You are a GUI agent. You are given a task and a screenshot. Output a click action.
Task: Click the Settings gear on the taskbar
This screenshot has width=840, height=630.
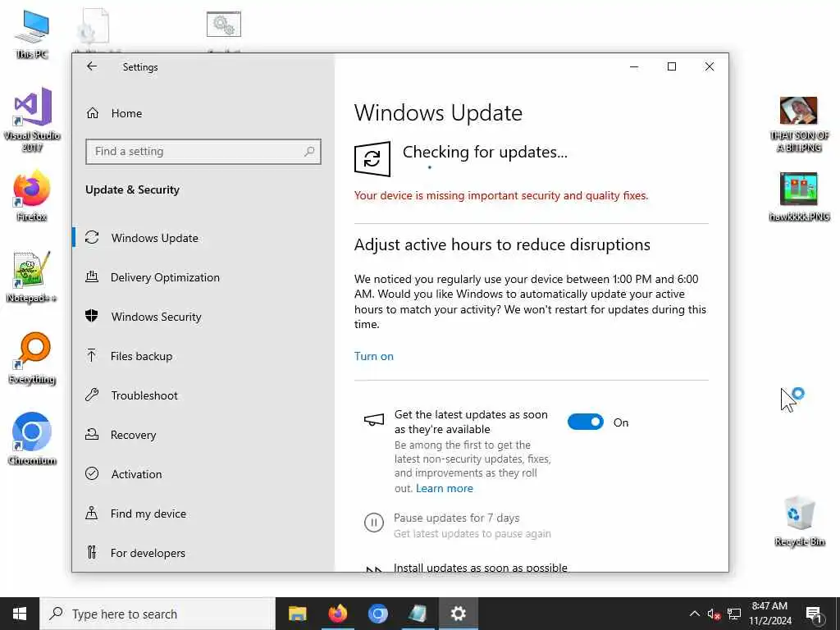tap(458, 614)
